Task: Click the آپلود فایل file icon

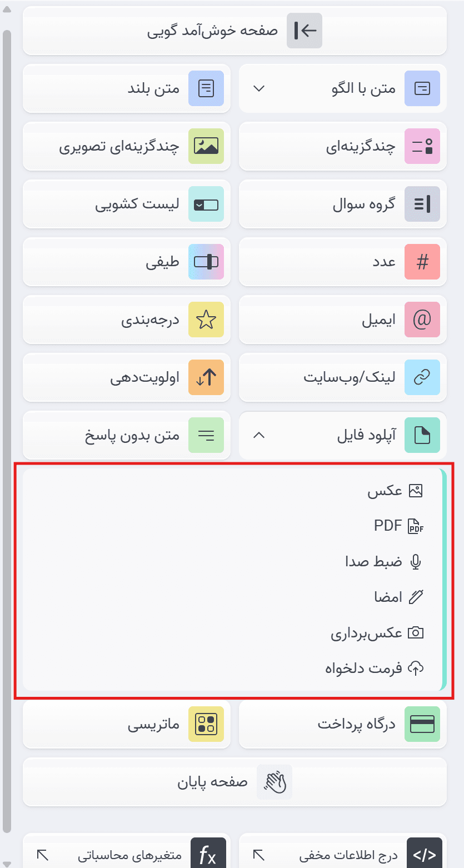Action: point(422,435)
